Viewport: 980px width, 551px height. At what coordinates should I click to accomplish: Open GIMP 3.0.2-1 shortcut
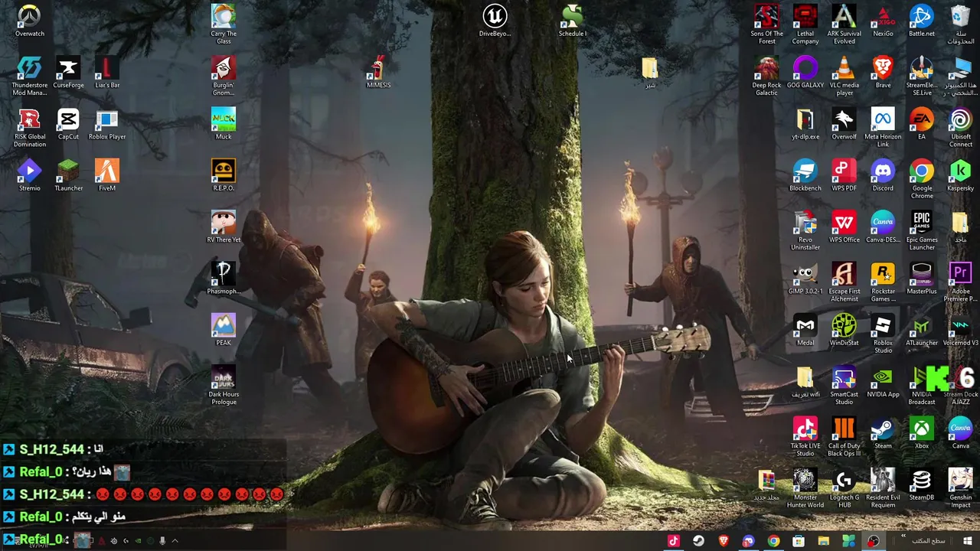[x=805, y=279]
